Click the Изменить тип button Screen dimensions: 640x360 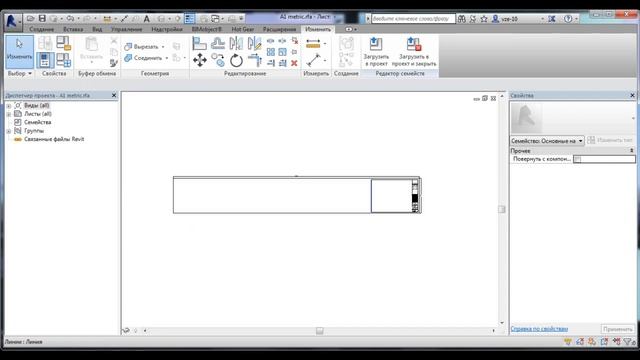click(610, 140)
